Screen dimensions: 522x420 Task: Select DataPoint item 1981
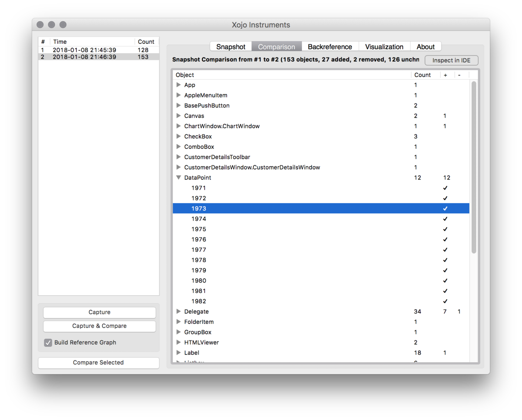[321, 291]
